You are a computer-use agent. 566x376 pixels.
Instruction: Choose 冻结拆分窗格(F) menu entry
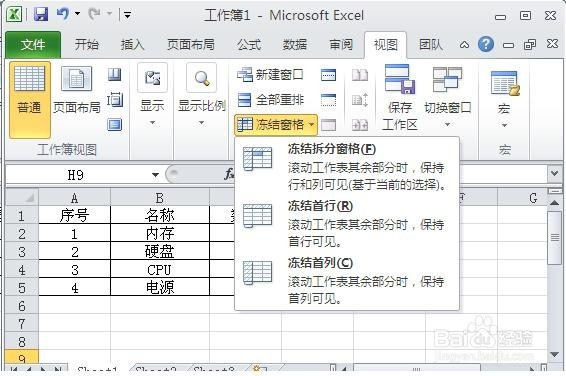(x=347, y=167)
